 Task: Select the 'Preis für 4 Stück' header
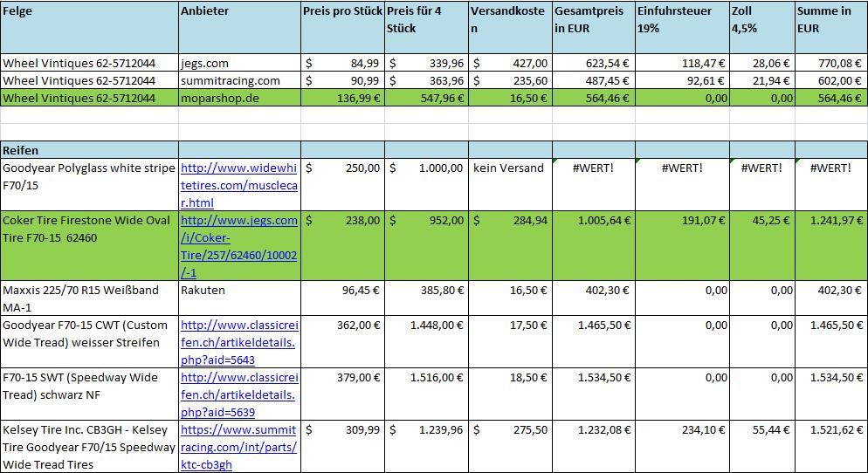(x=427, y=27)
